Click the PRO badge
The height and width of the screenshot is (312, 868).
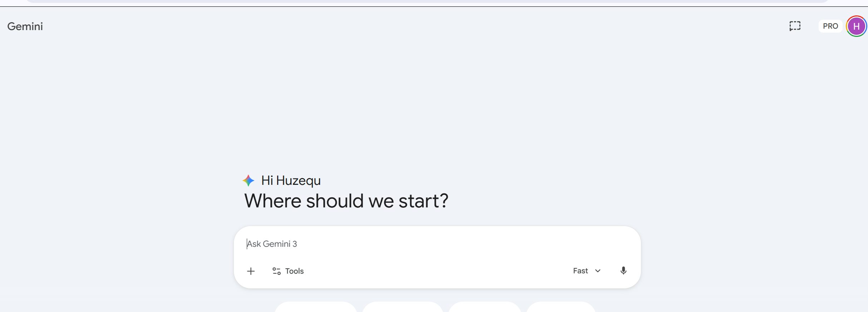click(830, 26)
